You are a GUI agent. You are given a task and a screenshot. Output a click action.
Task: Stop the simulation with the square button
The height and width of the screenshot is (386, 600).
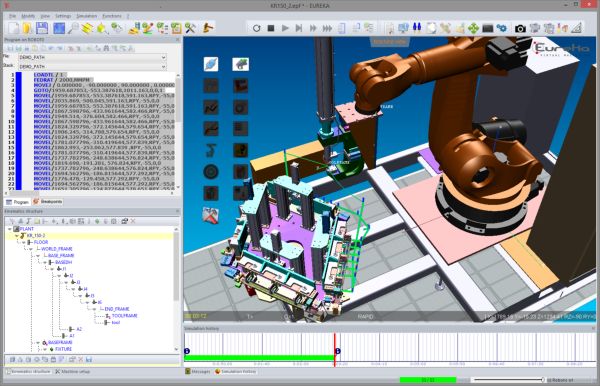tap(271, 28)
